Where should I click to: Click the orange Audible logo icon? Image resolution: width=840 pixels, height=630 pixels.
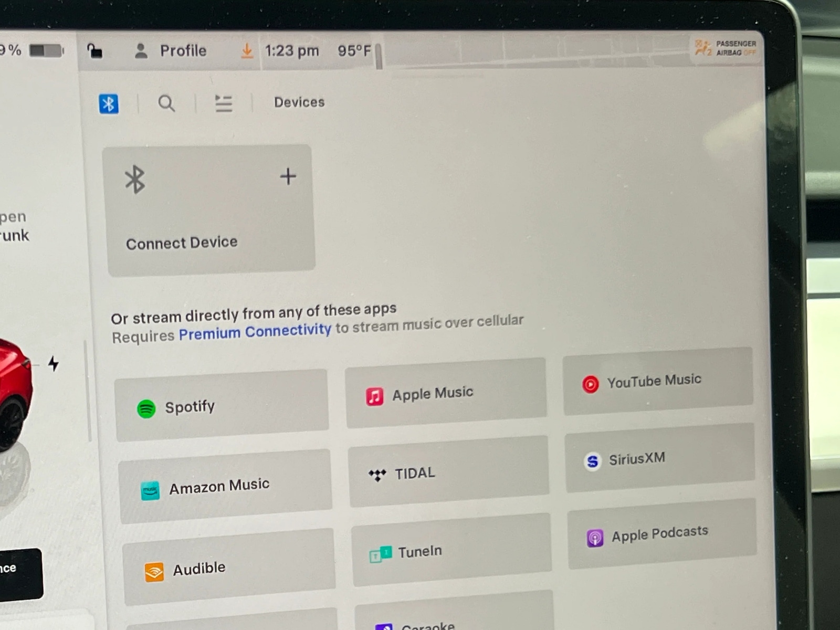click(154, 572)
